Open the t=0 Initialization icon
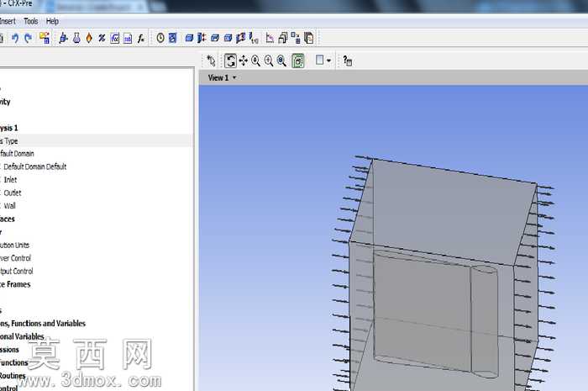The width and height of the screenshot is (588, 391). click(254, 38)
